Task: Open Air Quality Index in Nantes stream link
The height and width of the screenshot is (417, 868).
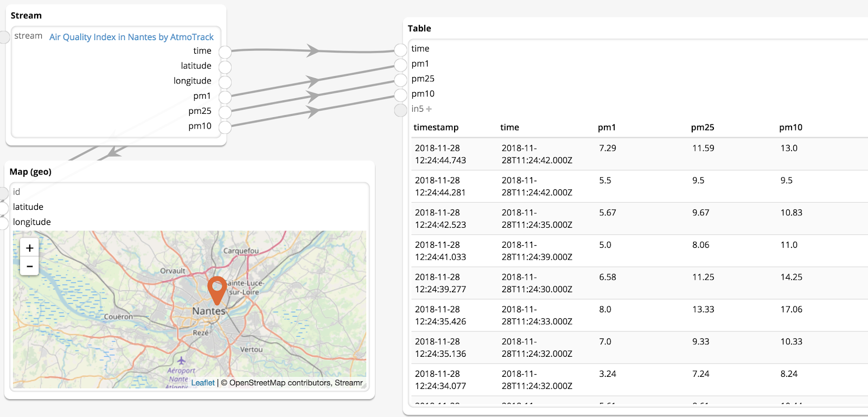Action: click(131, 37)
